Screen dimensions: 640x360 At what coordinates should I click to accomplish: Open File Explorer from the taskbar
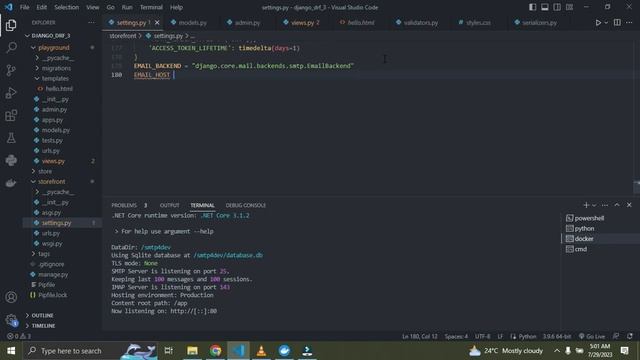[192, 351]
